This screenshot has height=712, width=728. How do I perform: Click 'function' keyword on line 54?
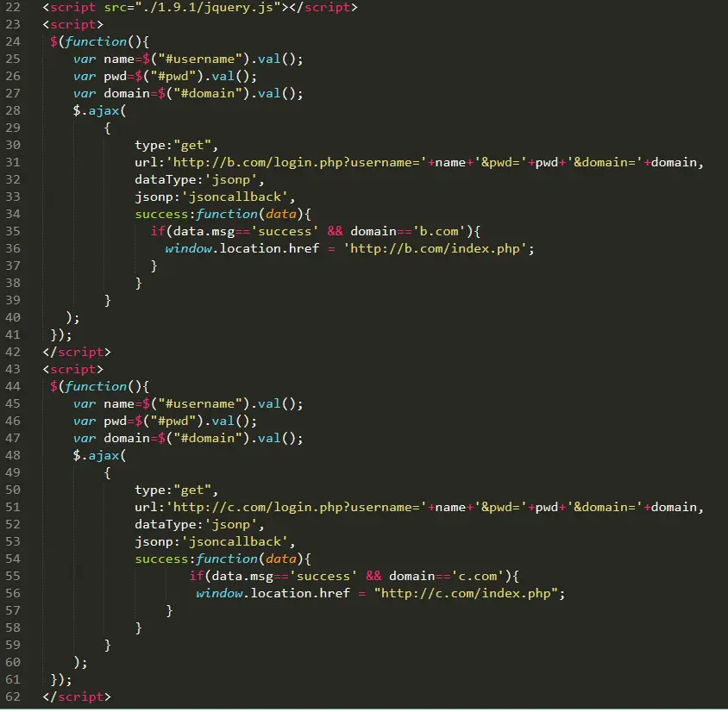(x=227, y=559)
